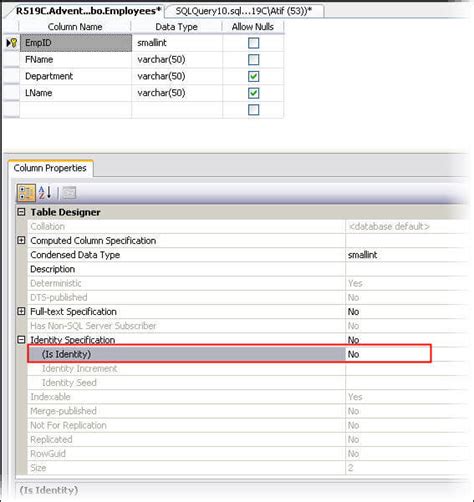Image resolution: width=474 pixels, height=502 pixels.
Task: Click the Allow Nulls header
Action: tap(253, 27)
